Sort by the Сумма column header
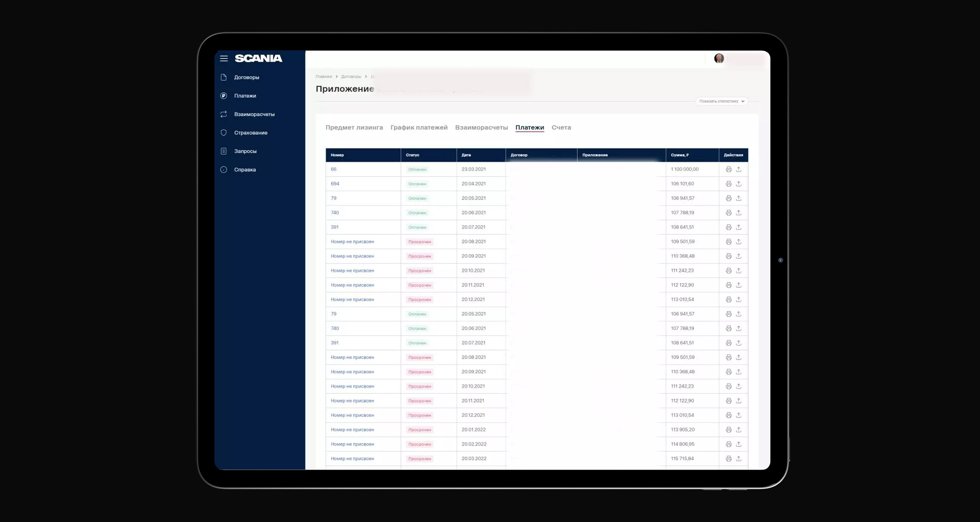980x522 pixels. [680, 155]
